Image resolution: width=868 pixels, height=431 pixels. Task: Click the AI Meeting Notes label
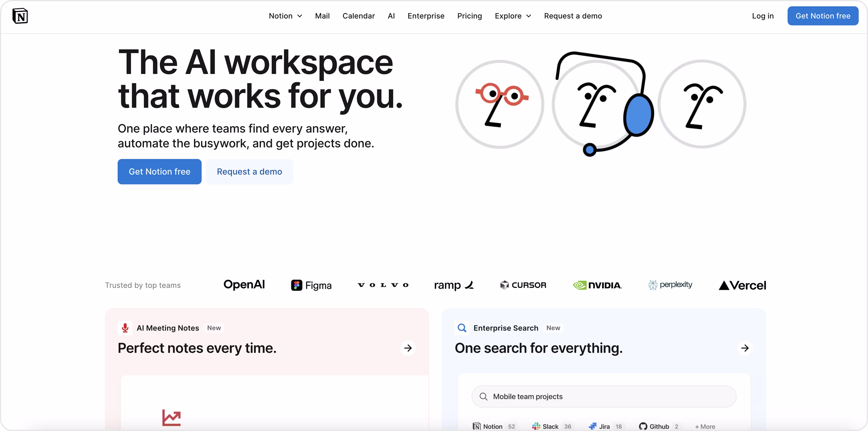[x=168, y=328]
